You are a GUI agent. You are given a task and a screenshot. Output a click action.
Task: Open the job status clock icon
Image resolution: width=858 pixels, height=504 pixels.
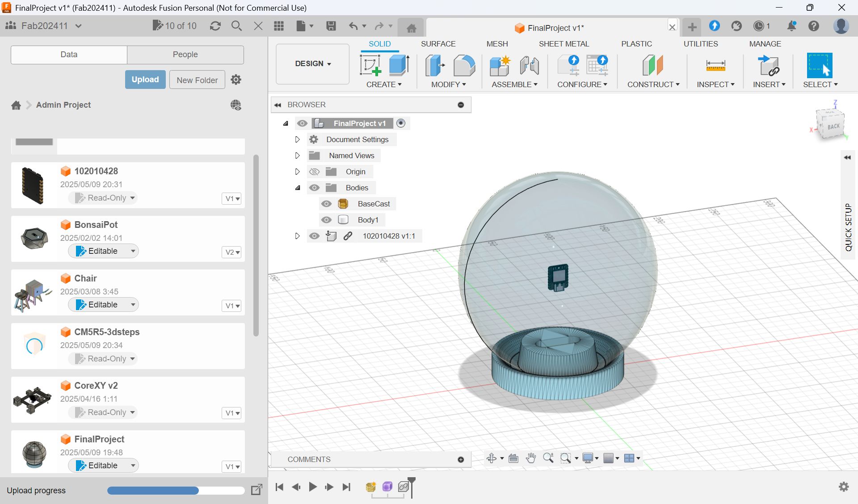click(x=759, y=26)
